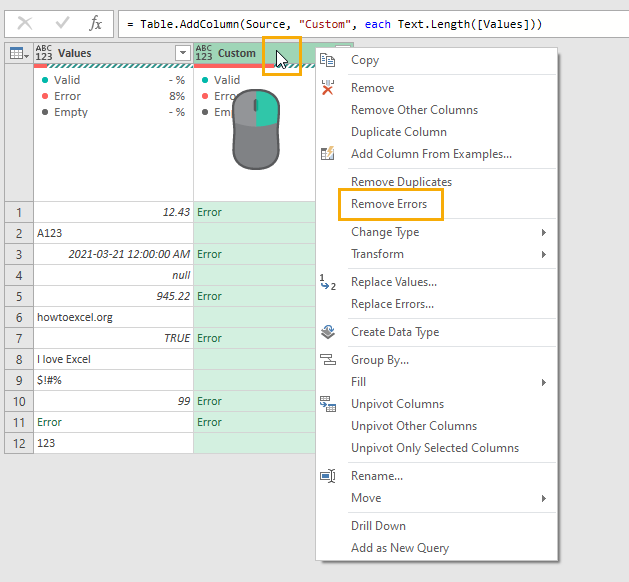Choose Unpivot Only Selected Columns

(x=435, y=448)
